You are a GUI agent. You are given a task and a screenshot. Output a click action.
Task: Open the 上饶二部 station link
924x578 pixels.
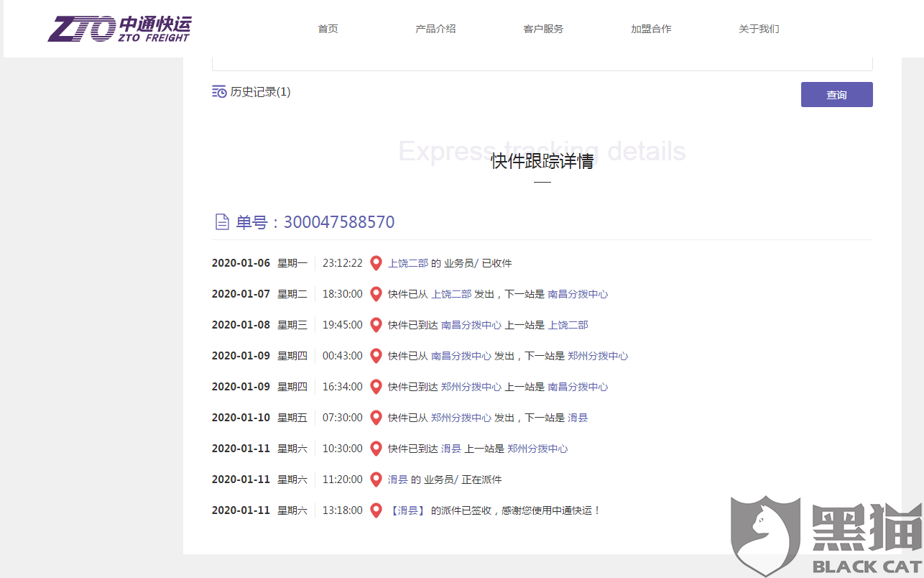407,262
